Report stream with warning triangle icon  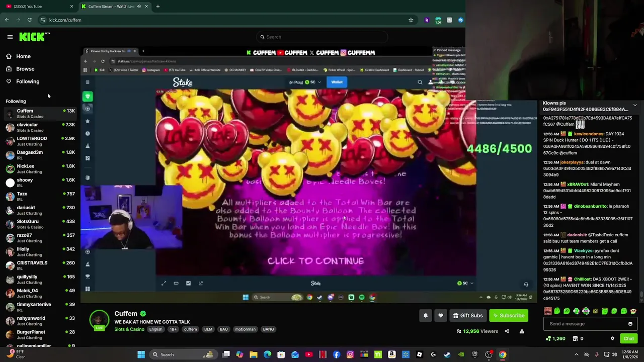pyautogui.click(x=522, y=331)
